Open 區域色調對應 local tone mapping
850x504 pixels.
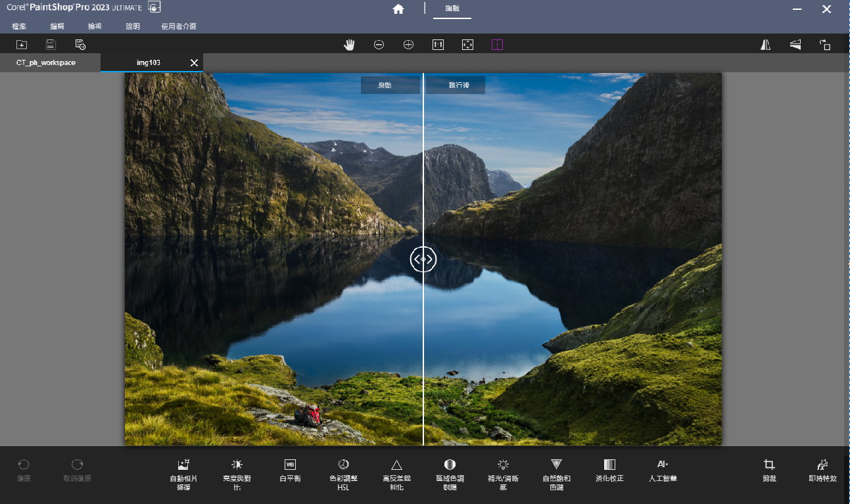coord(450,474)
